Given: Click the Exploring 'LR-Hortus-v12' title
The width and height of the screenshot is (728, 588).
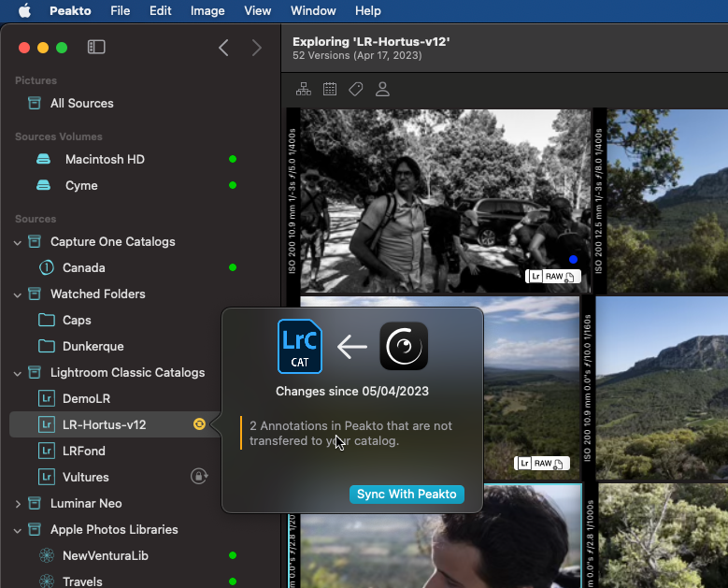Looking at the screenshot, I should 371,41.
